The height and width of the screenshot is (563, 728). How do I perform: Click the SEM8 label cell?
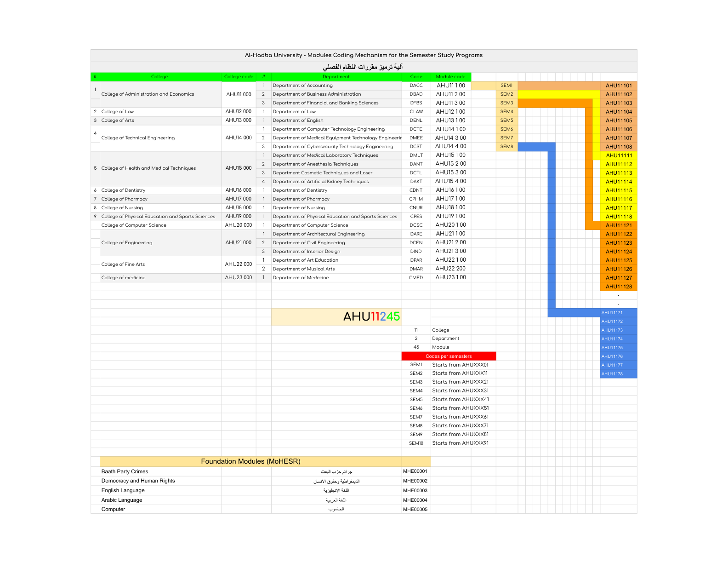(x=506, y=147)
